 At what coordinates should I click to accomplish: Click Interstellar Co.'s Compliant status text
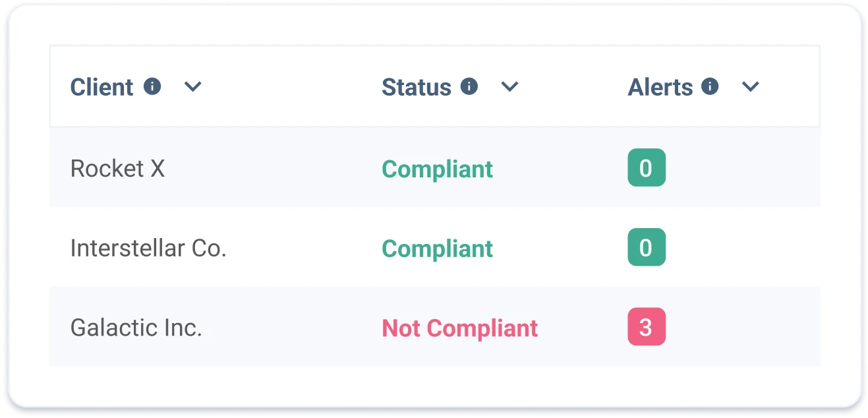(437, 249)
